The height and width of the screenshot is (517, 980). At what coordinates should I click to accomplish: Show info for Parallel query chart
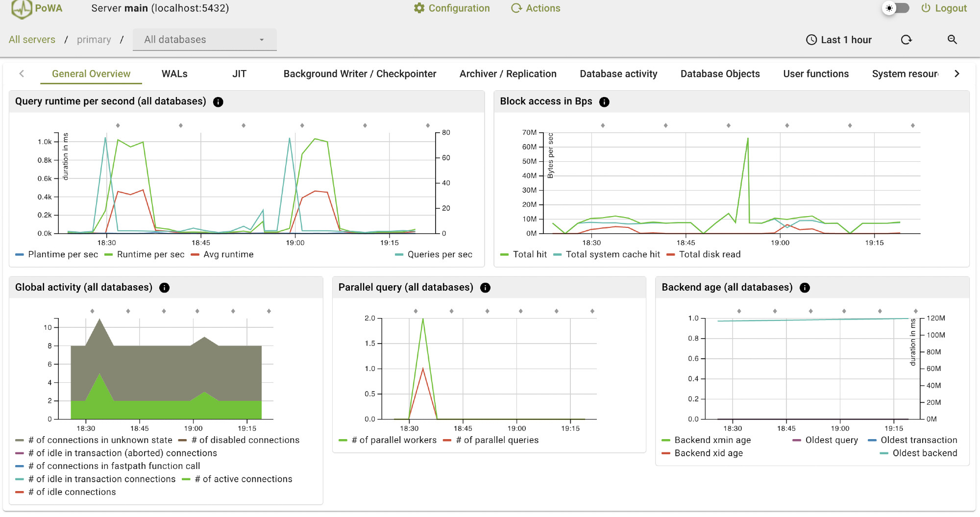[485, 288]
